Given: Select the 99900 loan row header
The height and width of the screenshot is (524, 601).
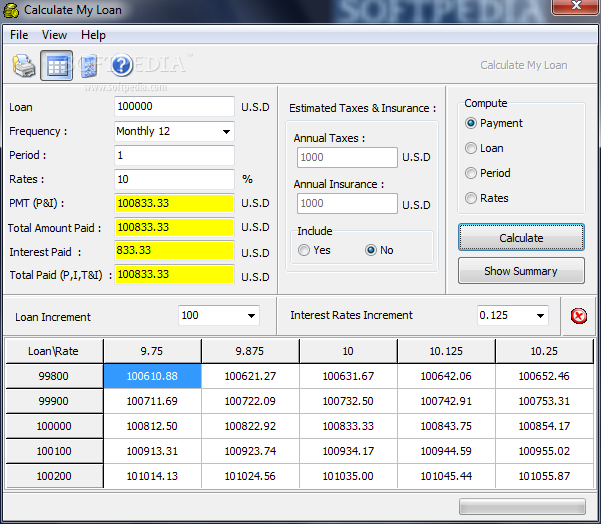Looking at the screenshot, I should 54,401.
